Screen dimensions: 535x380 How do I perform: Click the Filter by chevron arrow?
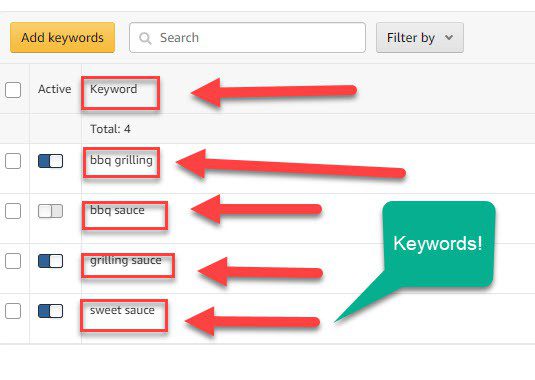point(449,37)
